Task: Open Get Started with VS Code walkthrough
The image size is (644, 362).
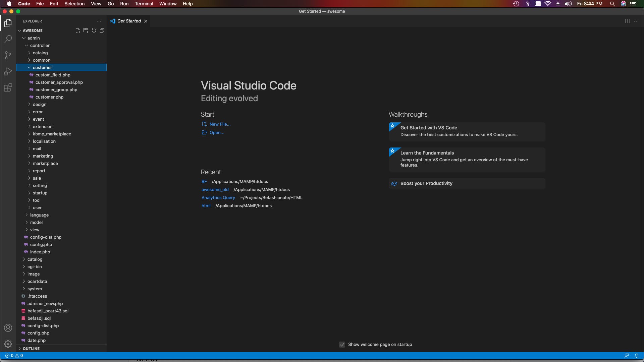Action: pyautogui.click(x=467, y=131)
